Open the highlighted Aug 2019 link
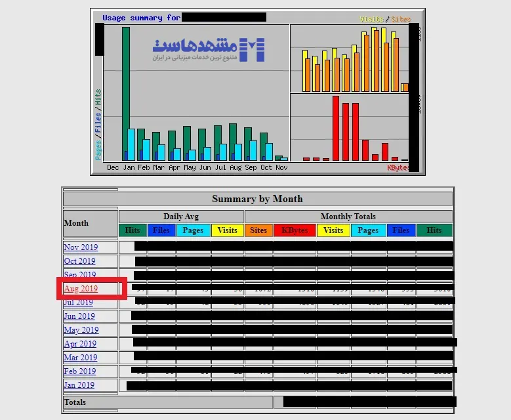This screenshot has height=420, width=511. (x=81, y=289)
